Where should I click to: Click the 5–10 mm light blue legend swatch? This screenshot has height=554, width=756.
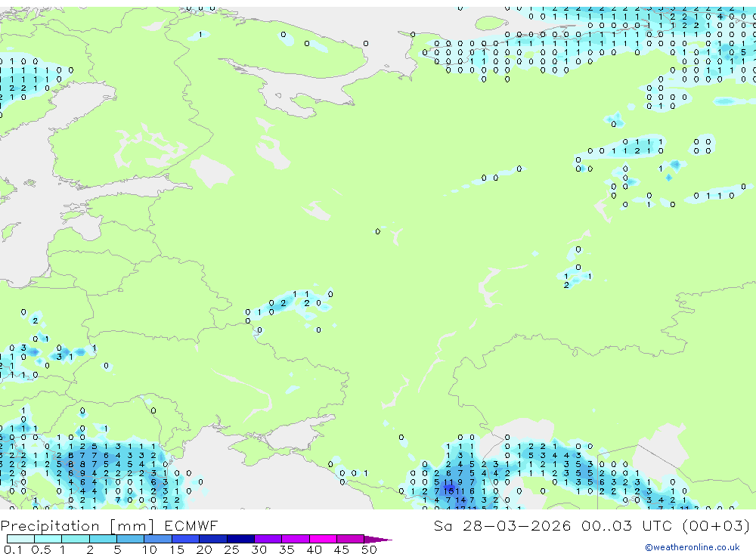tap(130, 539)
